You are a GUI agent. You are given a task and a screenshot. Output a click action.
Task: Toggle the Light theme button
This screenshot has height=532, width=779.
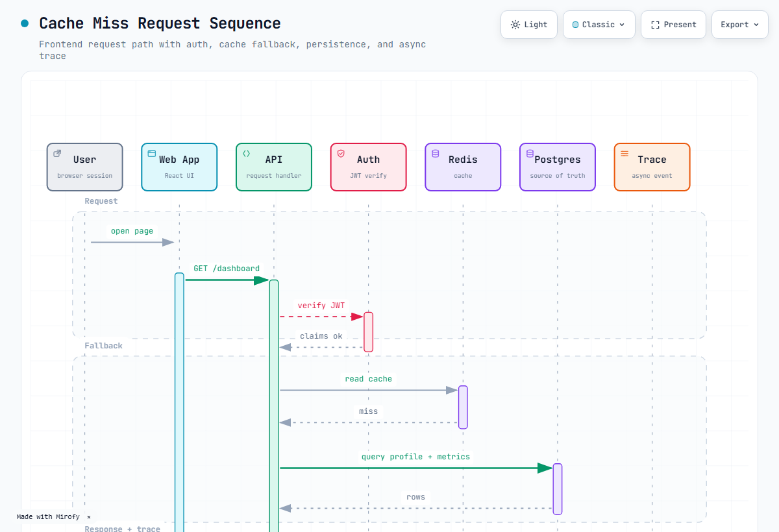pyautogui.click(x=528, y=25)
